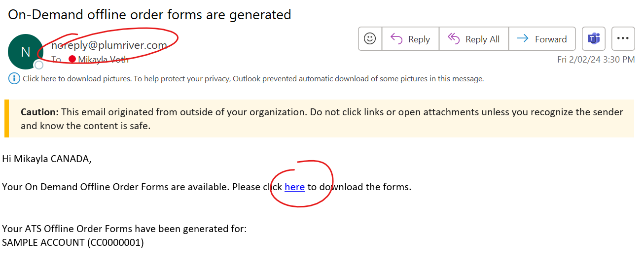Screen dimensions: 644x268
Task: Click the yellow Caution banner message
Action: tap(322, 119)
